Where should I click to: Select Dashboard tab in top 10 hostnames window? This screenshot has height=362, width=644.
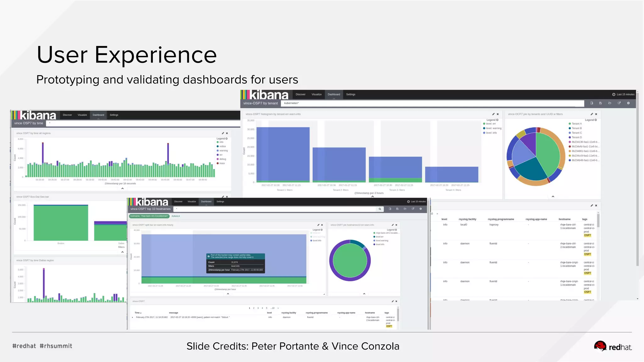[x=206, y=201]
